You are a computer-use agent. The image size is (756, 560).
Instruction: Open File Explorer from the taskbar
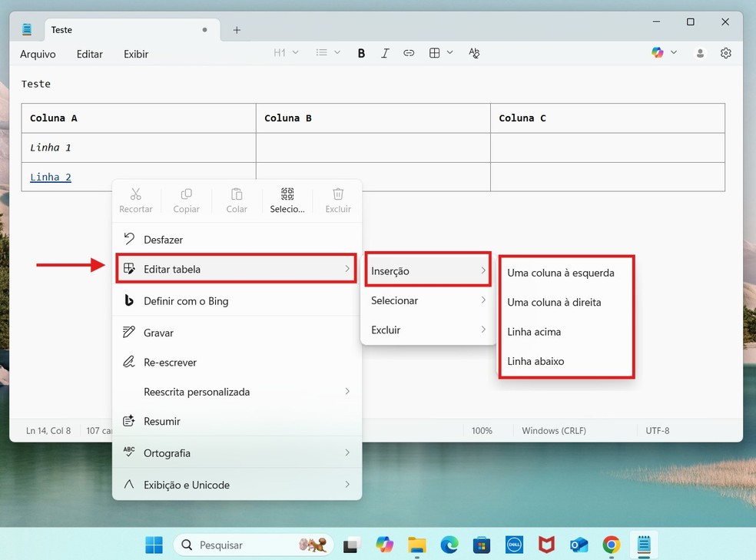(416, 545)
